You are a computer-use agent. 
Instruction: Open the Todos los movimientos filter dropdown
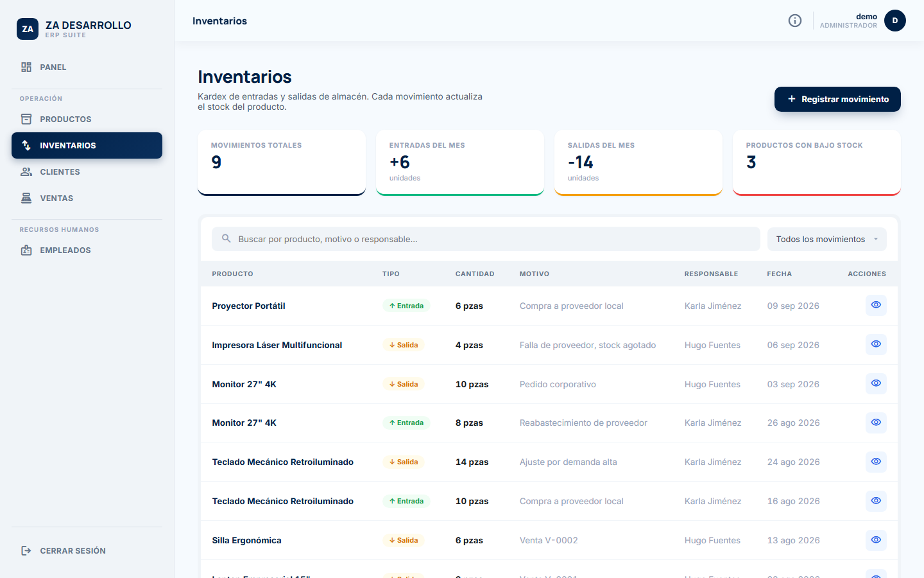click(x=827, y=239)
